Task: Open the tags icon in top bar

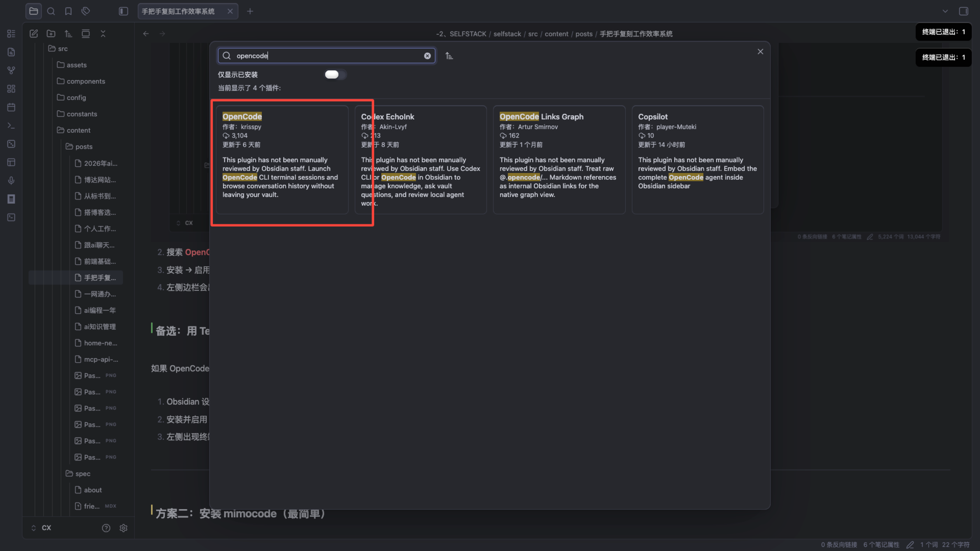Action: tap(86, 11)
